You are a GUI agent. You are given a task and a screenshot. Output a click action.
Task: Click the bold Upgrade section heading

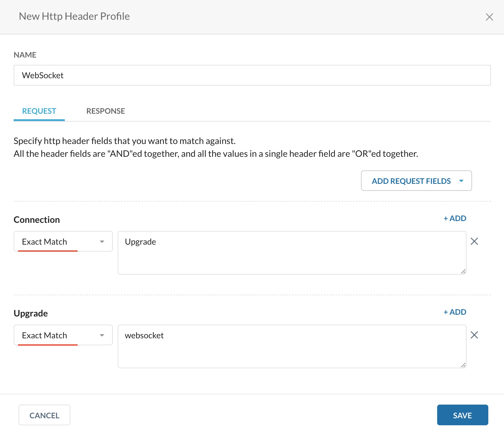click(x=31, y=314)
